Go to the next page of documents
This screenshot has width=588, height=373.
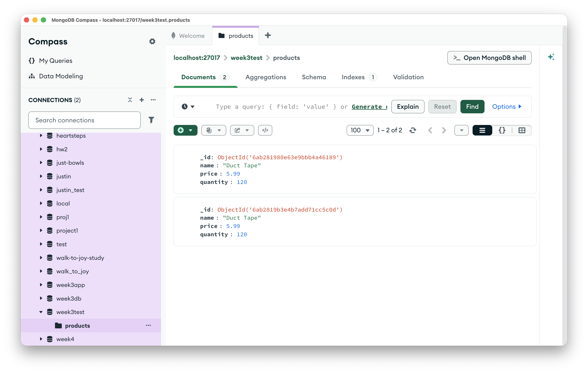click(444, 130)
